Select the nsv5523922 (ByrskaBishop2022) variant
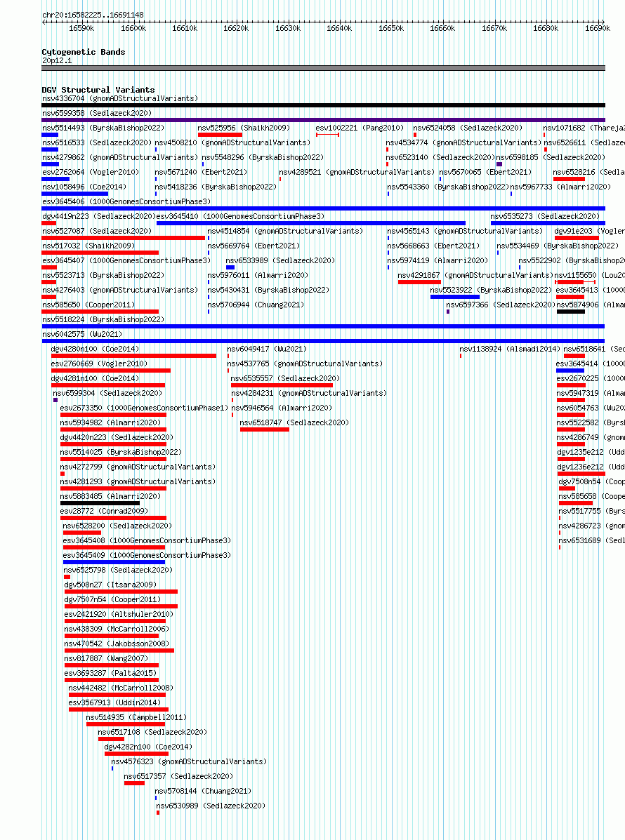 [491, 290]
